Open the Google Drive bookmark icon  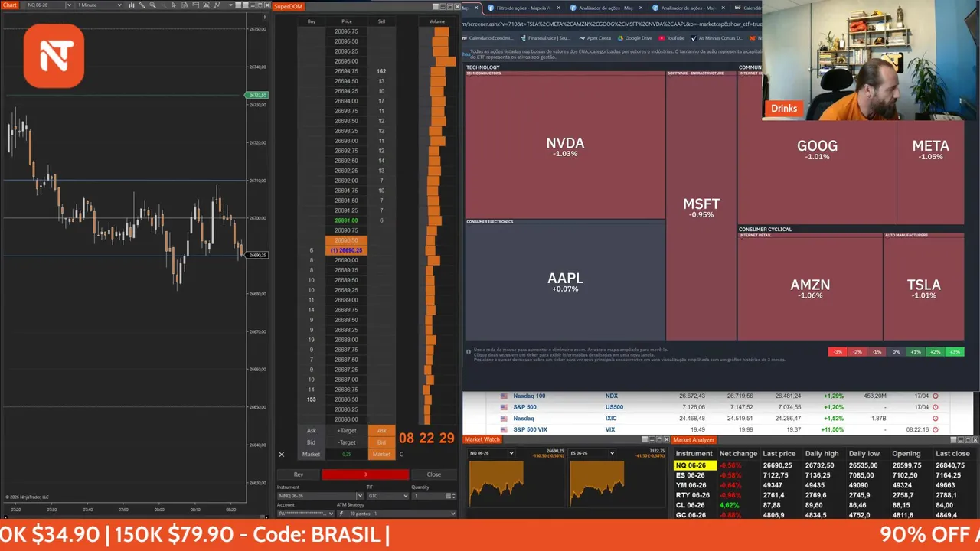[x=620, y=38]
